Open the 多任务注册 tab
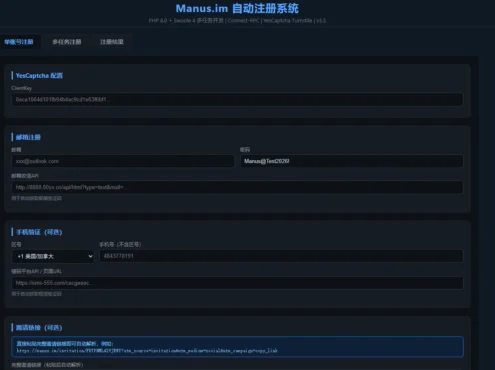This screenshot has height=370, width=495. [x=67, y=42]
